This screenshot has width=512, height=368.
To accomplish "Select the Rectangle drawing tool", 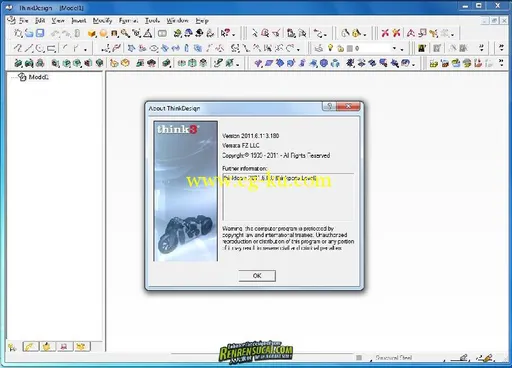I will click(x=51, y=49).
